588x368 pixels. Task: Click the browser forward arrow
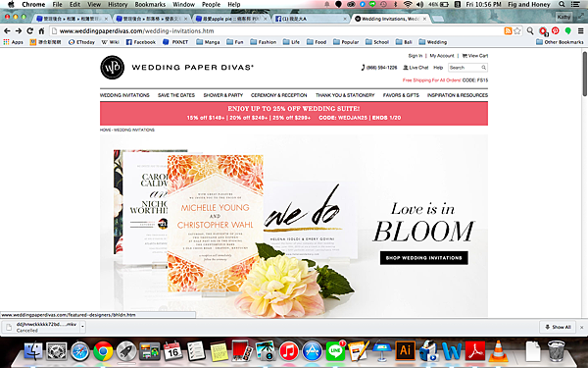(x=19, y=30)
